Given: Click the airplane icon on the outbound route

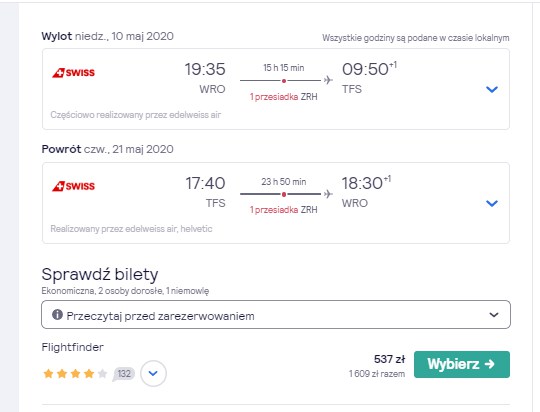Looking at the screenshot, I should pyautogui.click(x=328, y=80).
